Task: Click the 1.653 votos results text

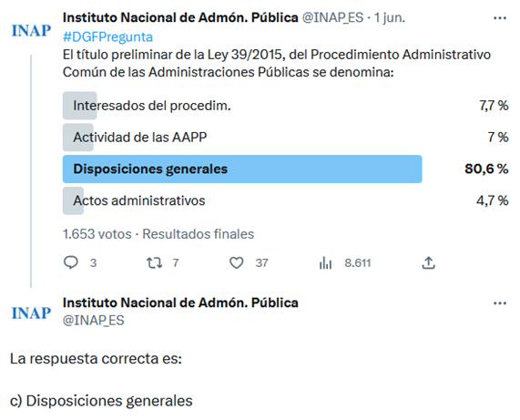Action: (97, 234)
